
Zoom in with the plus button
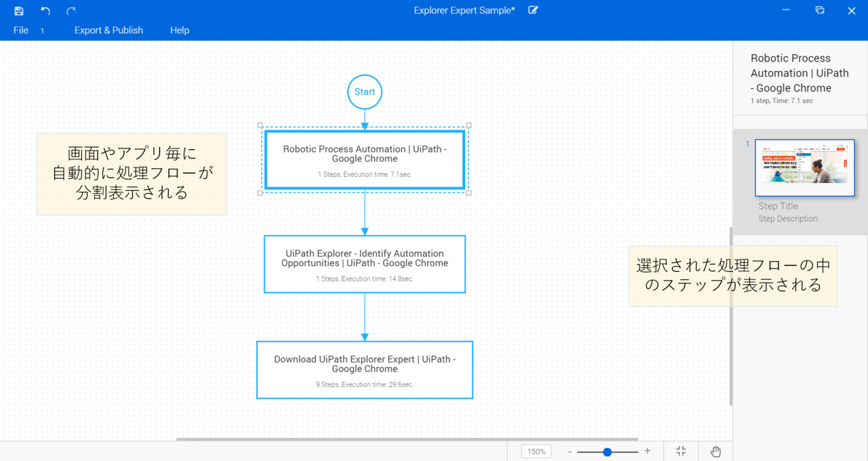point(648,452)
